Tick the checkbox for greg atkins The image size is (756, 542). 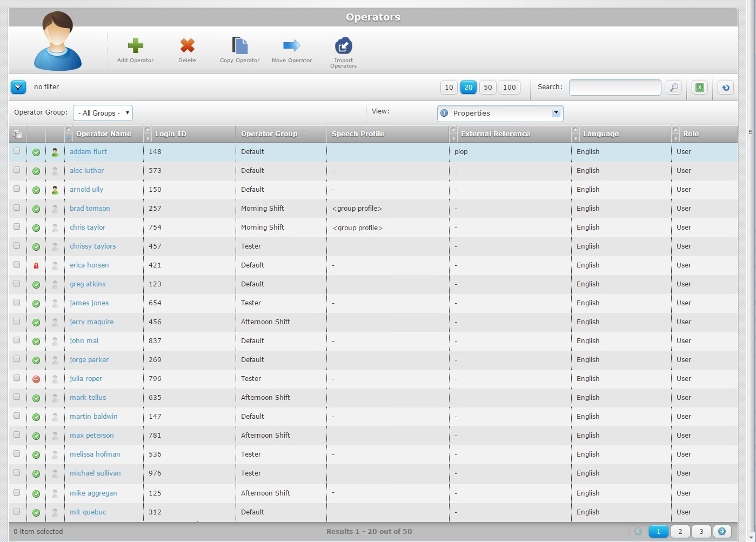pos(17,284)
